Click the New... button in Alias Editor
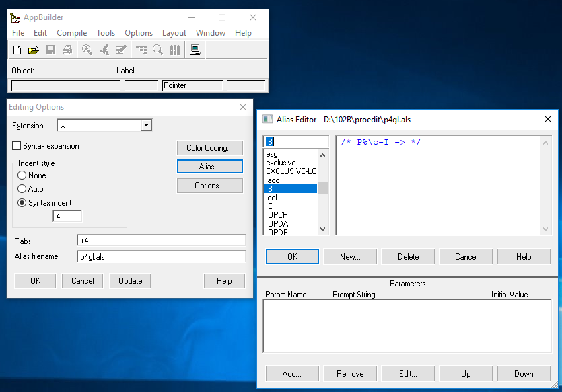This screenshot has width=562, height=392. point(350,257)
